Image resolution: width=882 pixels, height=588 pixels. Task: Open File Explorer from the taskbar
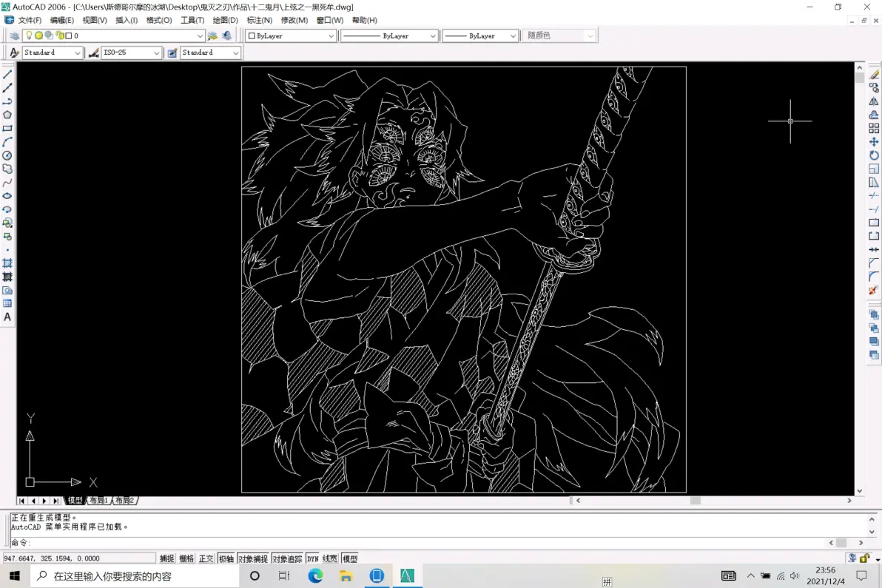[346, 575]
